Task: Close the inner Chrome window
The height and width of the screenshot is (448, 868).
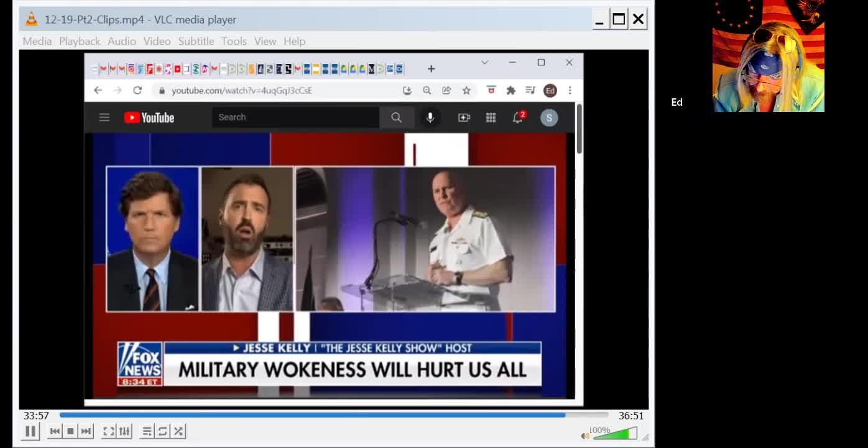Action: 569,62
